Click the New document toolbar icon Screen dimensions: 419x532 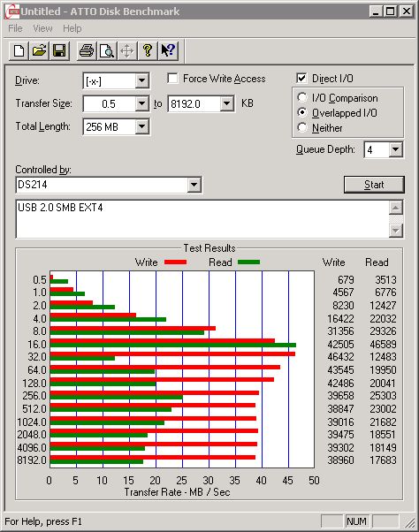19,51
